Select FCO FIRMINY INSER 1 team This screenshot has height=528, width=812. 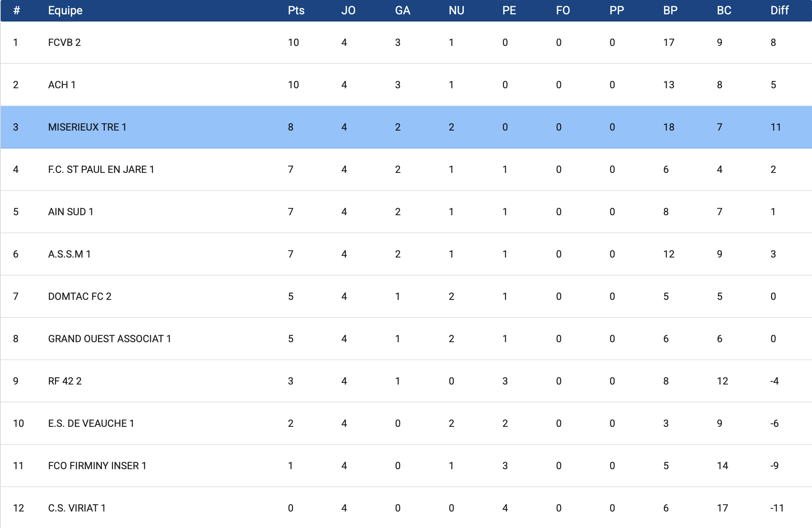pyautogui.click(x=97, y=466)
